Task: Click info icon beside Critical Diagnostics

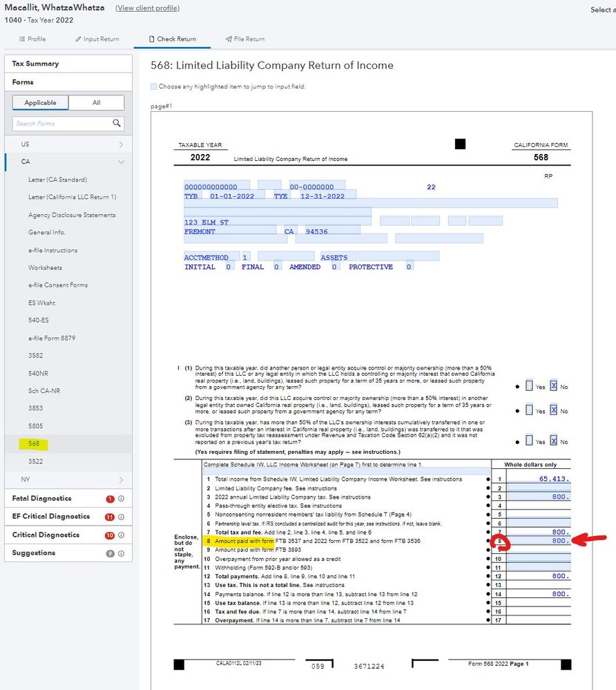Action: click(x=122, y=535)
